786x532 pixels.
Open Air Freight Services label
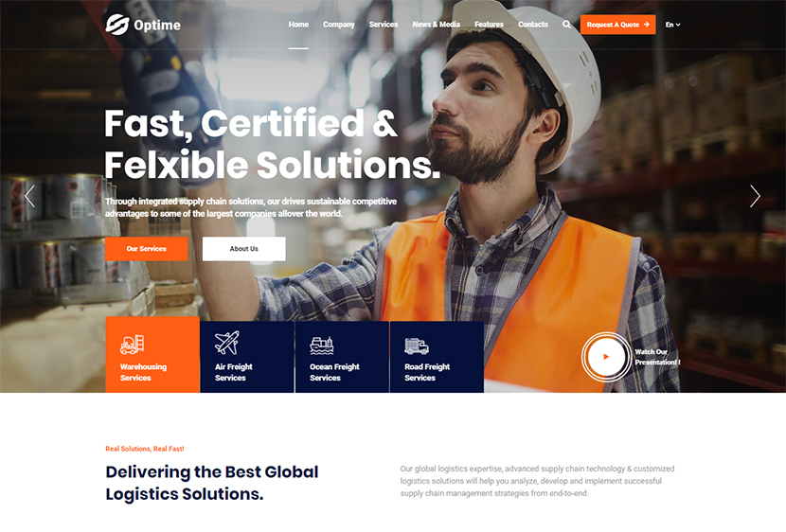click(x=234, y=372)
